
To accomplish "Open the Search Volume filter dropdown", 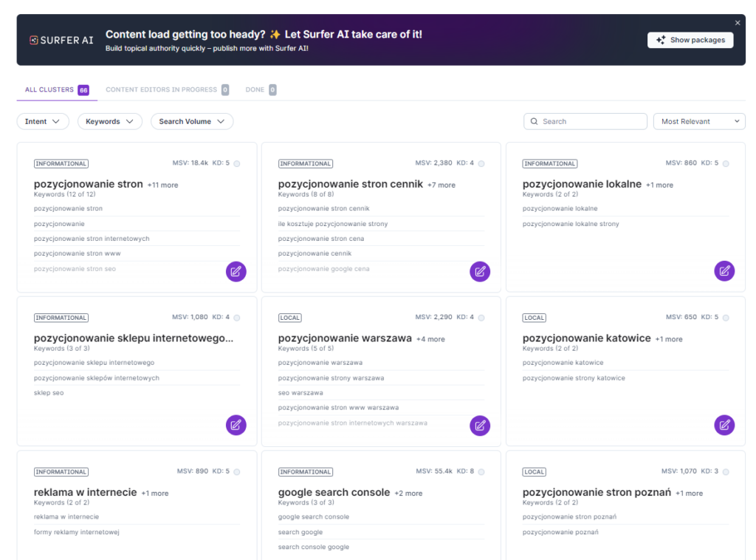I will pyautogui.click(x=192, y=121).
